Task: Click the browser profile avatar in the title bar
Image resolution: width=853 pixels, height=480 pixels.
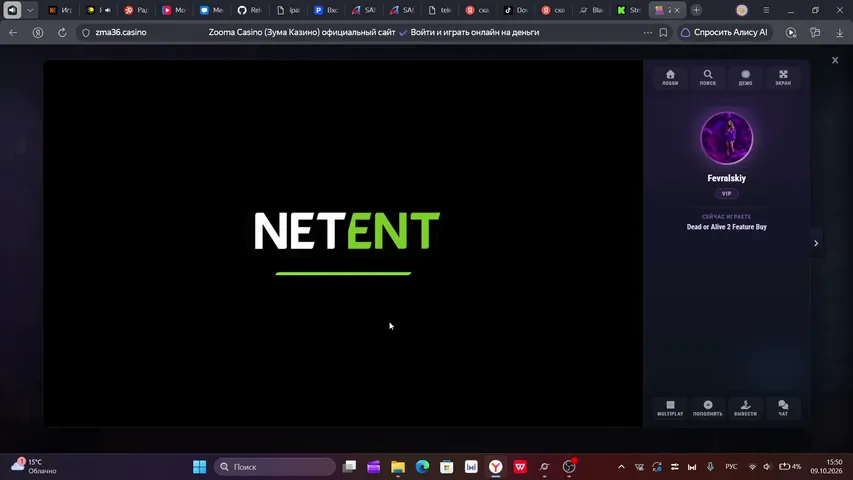Action: click(x=741, y=10)
